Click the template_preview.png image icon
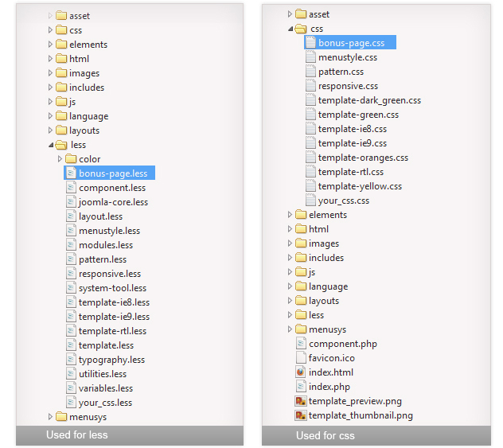The image size is (503, 448). (301, 401)
